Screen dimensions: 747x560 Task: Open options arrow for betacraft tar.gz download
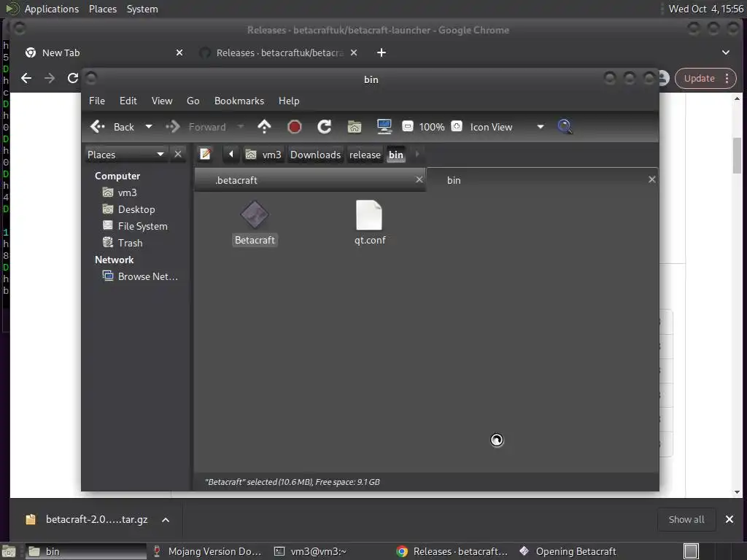coord(166,519)
